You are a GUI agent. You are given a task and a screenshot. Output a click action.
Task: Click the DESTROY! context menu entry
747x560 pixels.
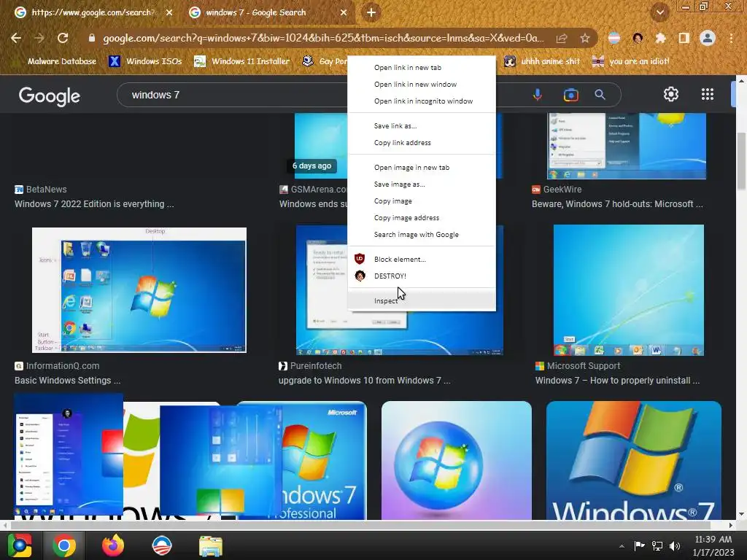pyautogui.click(x=422, y=276)
